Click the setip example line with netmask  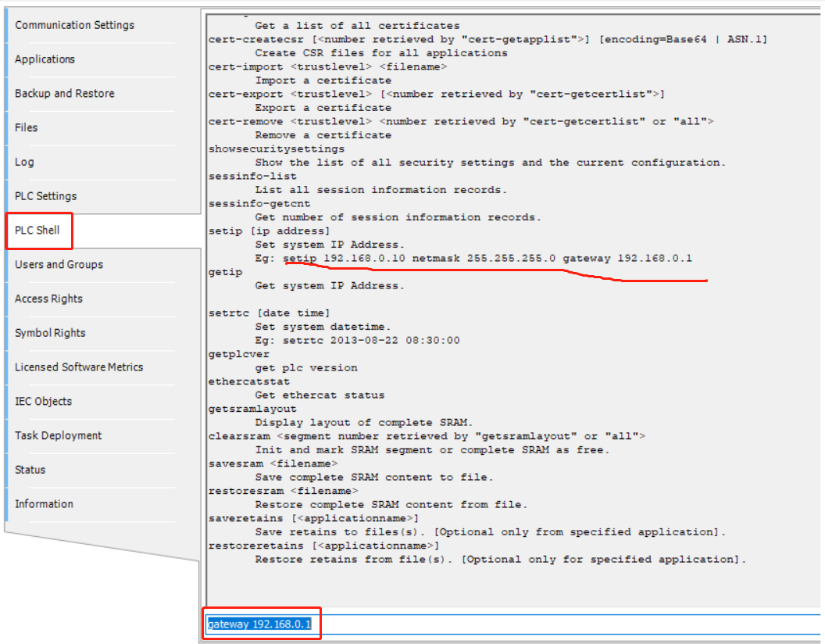[x=473, y=259]
